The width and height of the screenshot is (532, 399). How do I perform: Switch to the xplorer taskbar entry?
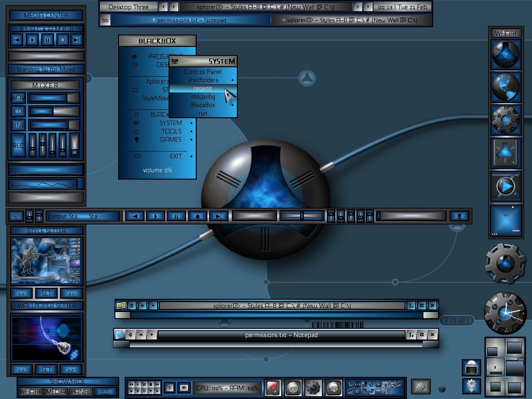(x=351, y=20)
